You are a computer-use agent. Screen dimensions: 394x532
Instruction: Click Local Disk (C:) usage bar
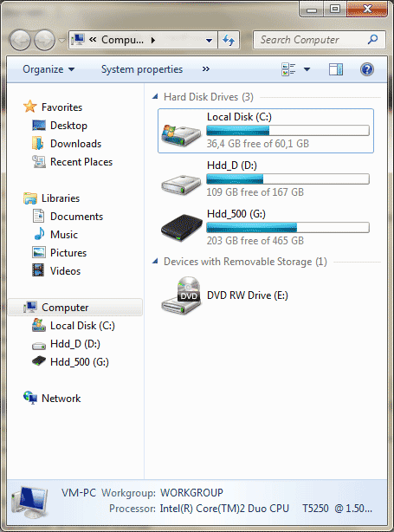(x=287, y=130)
